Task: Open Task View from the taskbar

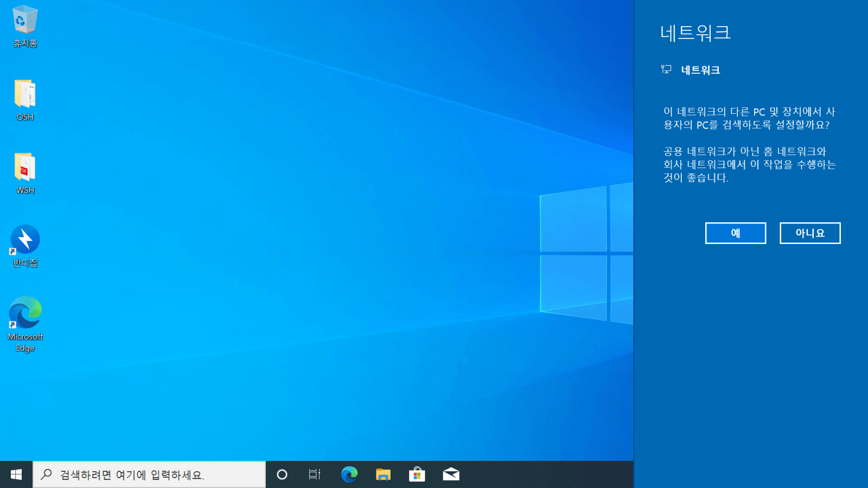Action: click(315, 474)
